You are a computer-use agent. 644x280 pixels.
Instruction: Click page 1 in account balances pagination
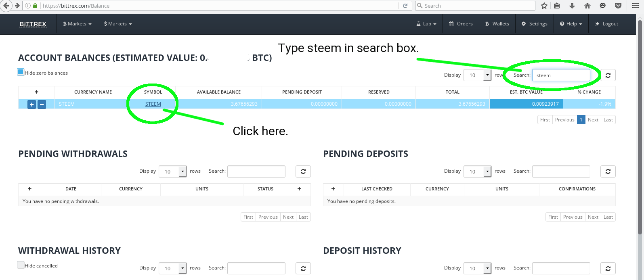tap(581, 120)
